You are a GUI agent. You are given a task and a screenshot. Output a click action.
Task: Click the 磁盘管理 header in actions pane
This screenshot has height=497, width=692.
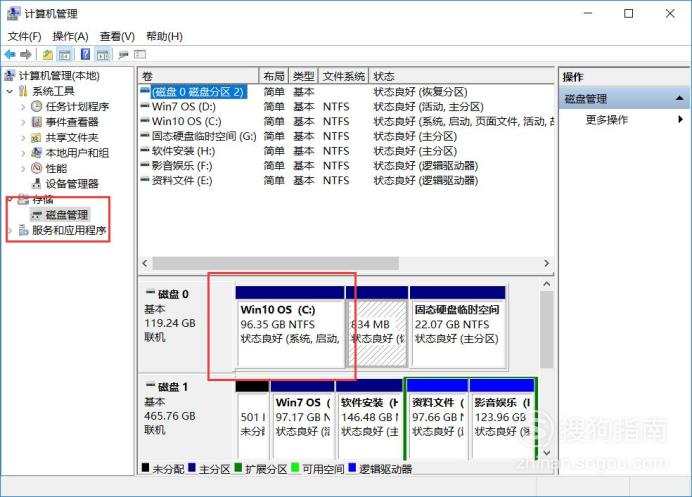tap(624, 98)
